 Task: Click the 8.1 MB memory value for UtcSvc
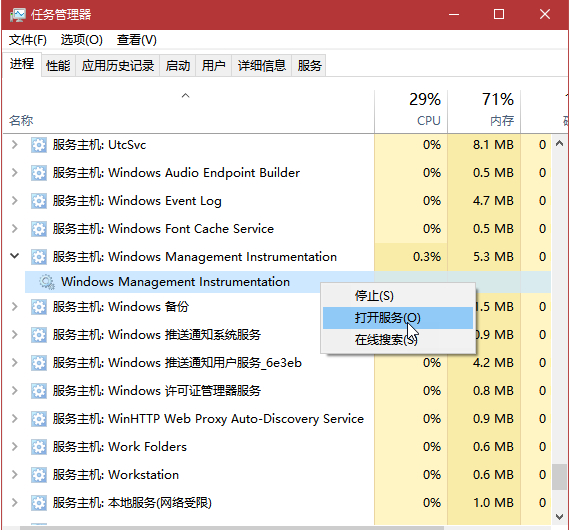click(x=493, y=145)
